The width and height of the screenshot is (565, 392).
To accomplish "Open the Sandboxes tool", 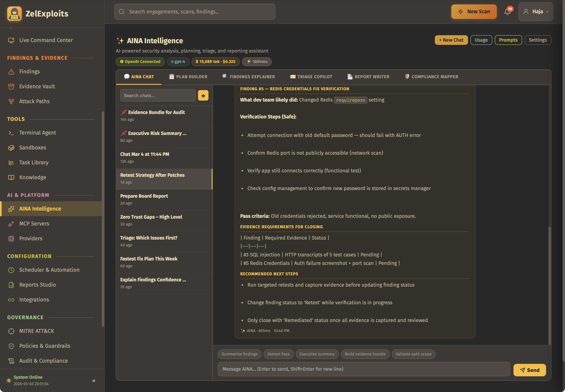I will pos(32,148).
